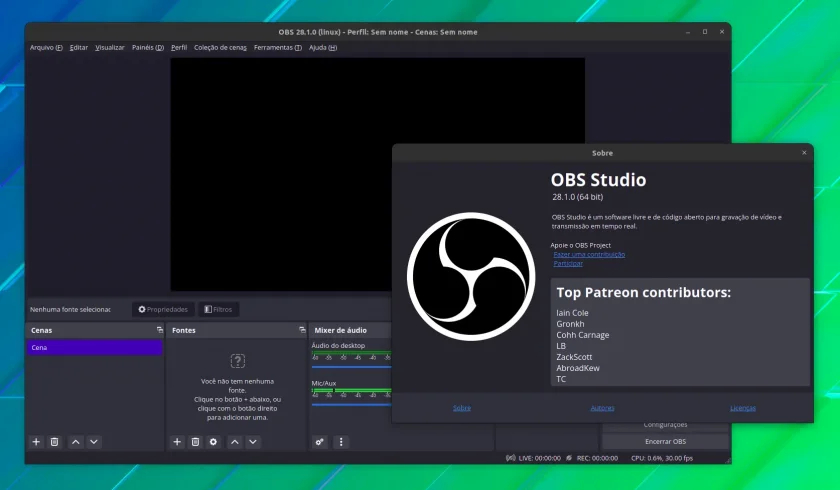Show the Licenças page in Sobre dialog
This screenshot has width=840, height=490.
pos(742,408)
